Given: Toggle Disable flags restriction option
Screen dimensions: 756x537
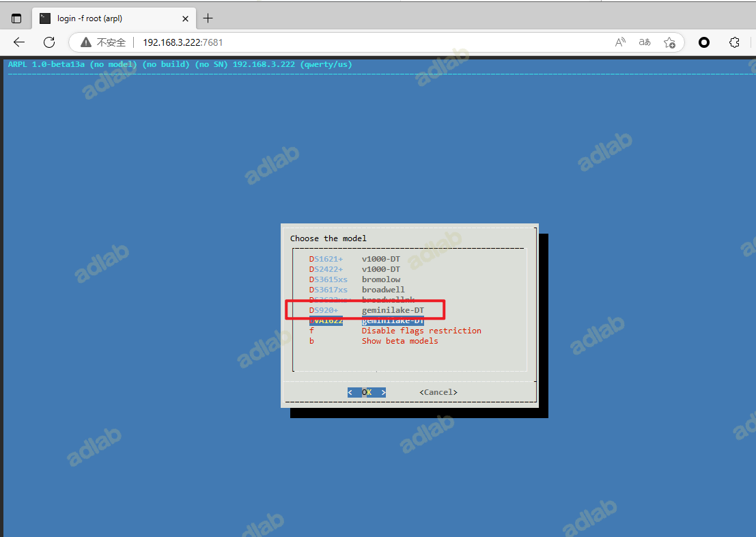Looking at the screenshot, I should 421,331.
